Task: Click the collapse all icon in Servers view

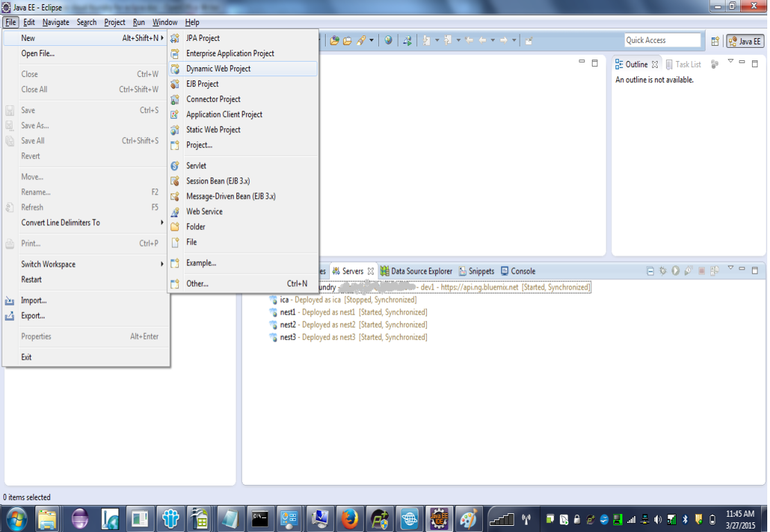Action: [x=651, y=271]
